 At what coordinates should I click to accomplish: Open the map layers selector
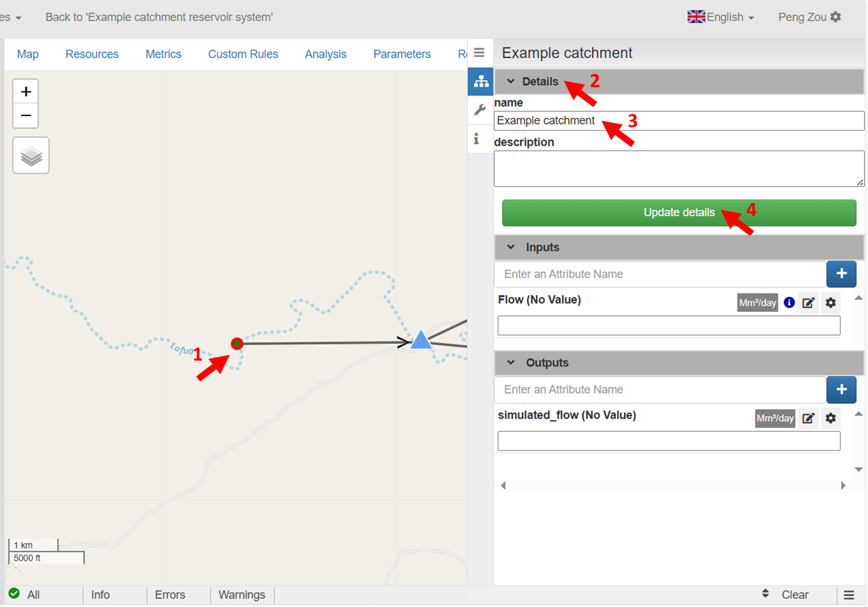(31, 156)
